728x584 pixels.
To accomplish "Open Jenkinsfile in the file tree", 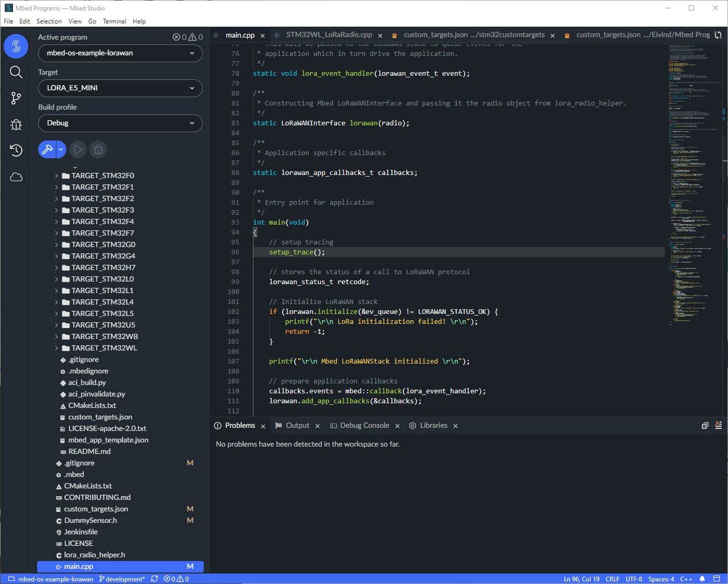I will coord(81,532).
